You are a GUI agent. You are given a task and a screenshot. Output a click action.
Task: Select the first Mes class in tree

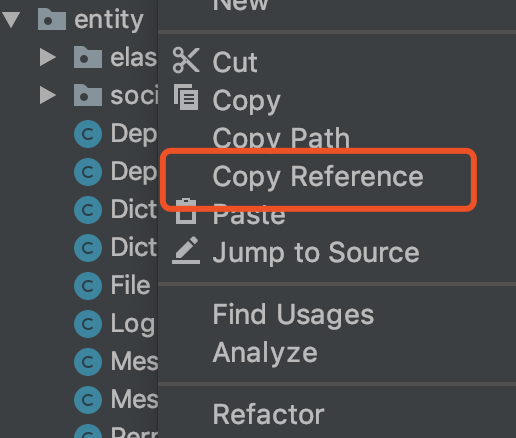[115, 362]
